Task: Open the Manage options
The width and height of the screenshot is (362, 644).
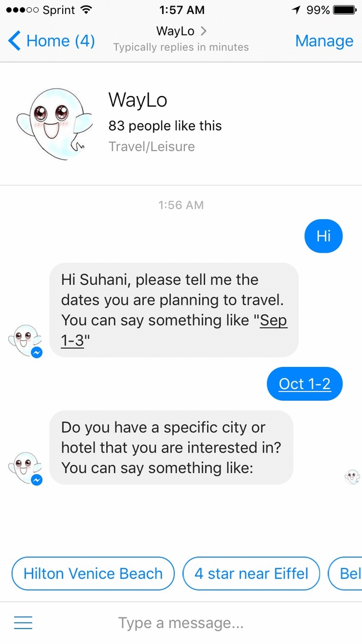Action: coord(324,41)
